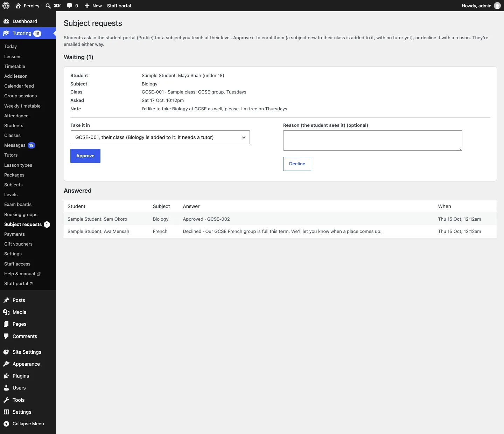Approve Maya Shah's Biology request
The height and width of the screenshot is (434, 504).
[85, 156]
